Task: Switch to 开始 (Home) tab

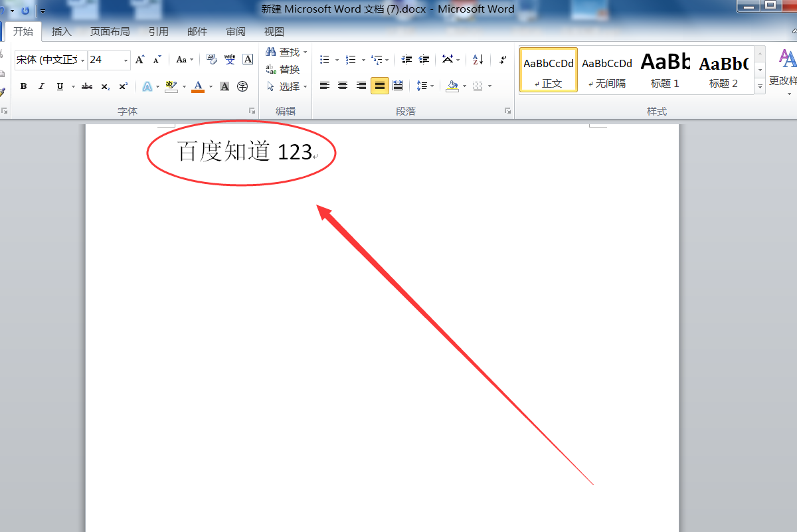Action: pos(23,31)
